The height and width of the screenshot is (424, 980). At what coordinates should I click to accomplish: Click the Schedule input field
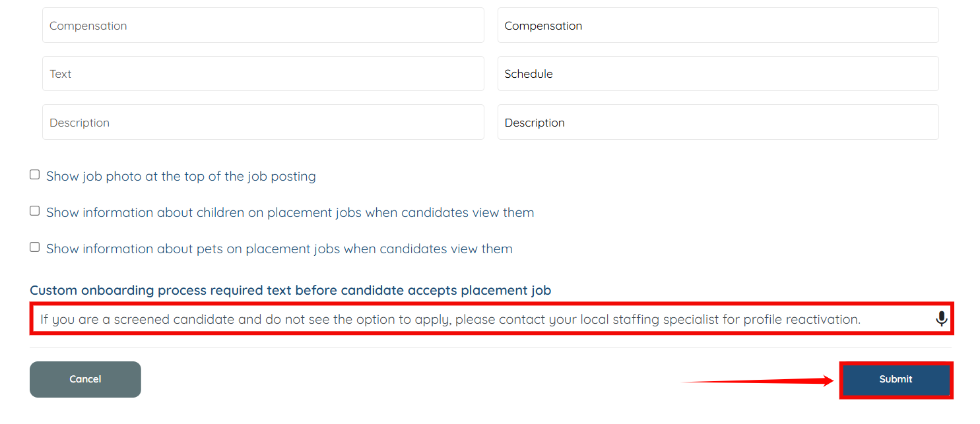[717, 74]
